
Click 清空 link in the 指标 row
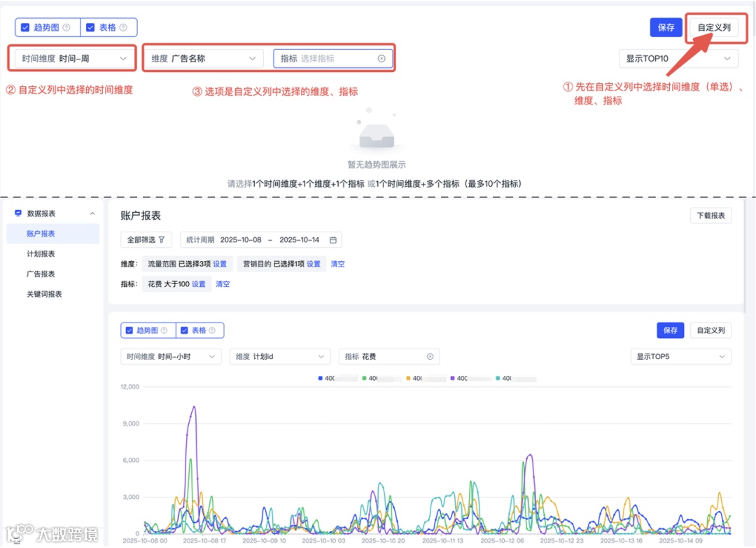pos(223,284)
